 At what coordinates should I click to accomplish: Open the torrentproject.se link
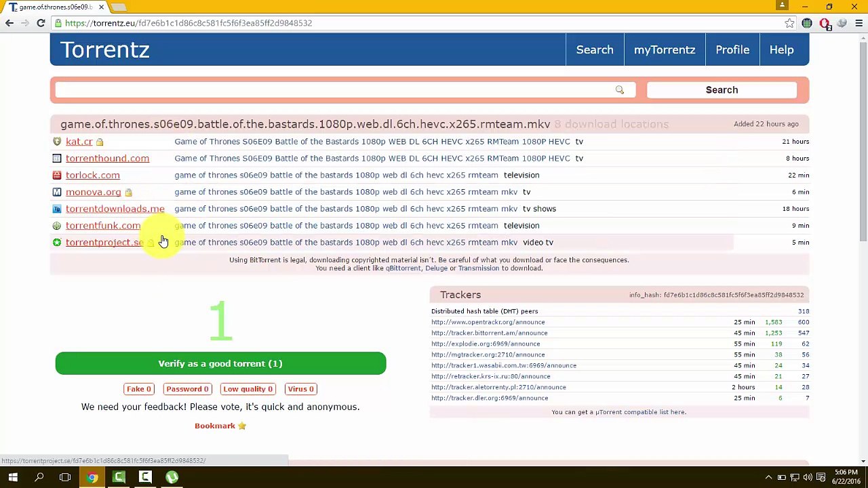104,243
